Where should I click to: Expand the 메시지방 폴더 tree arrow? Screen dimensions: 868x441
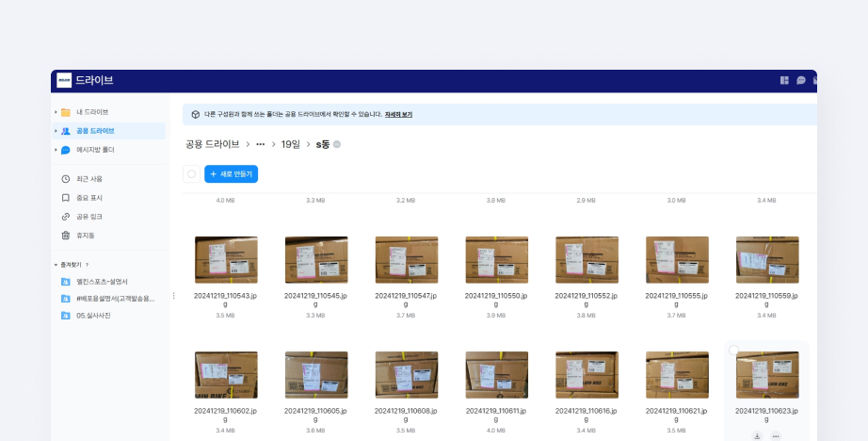[56, 150]
